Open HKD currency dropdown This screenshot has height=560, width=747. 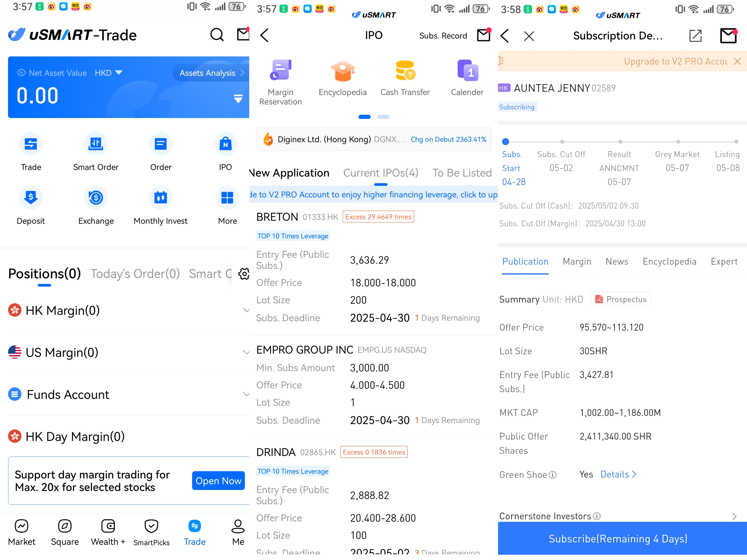coord(108,73)
